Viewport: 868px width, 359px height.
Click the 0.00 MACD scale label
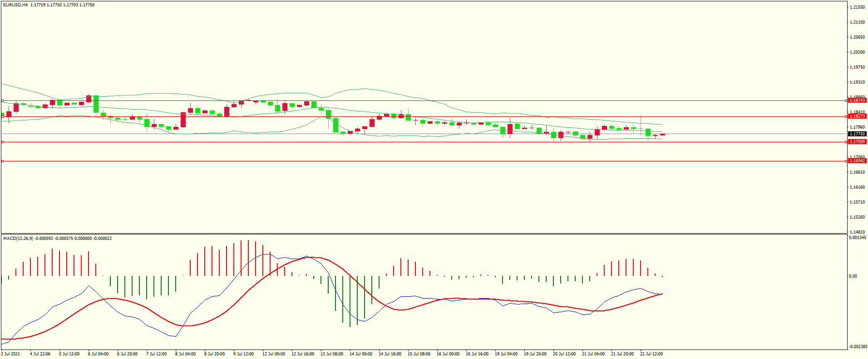coord(853,276)
